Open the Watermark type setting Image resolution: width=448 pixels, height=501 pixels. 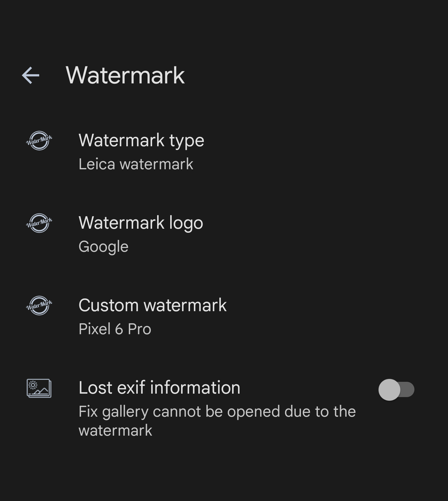141,140
